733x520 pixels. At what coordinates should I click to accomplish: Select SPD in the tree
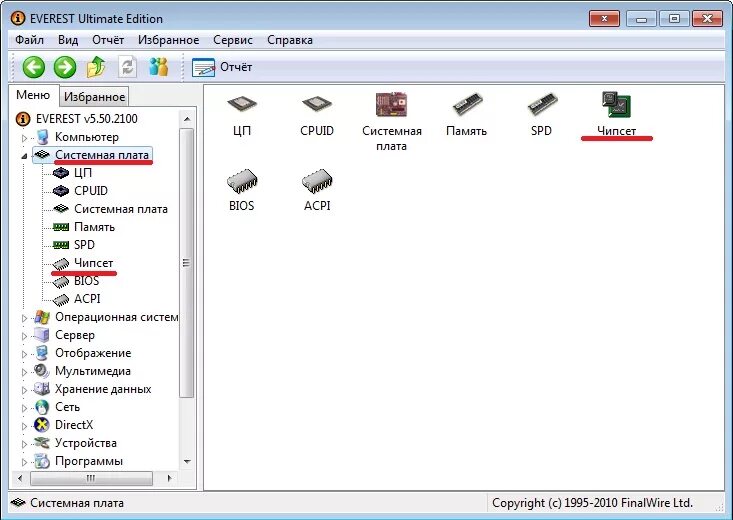point(74,245)
